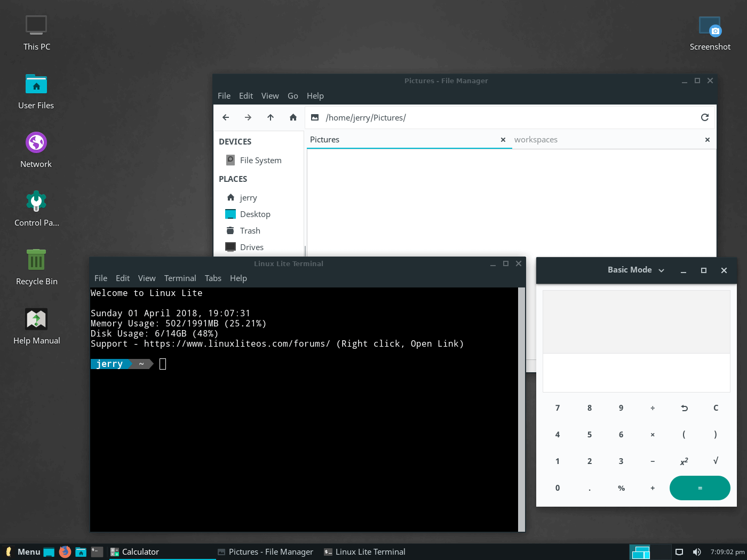Open the Go menu in File Manager
The image size is (747, 560).
(x=292, y=96)
